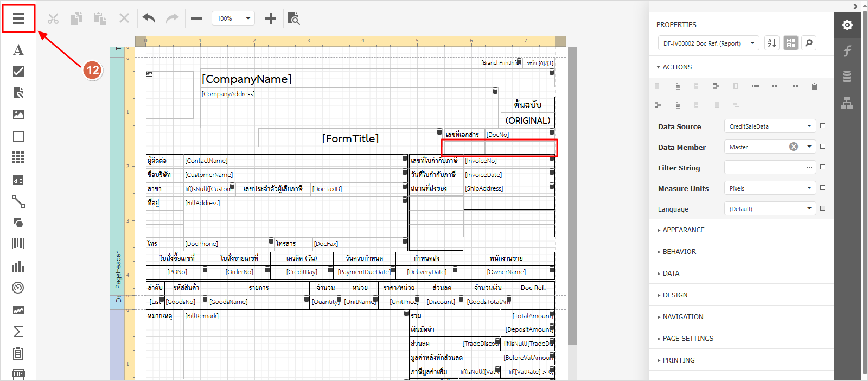
Task: Select the Bar Code tool
Action: click(18, 244)
